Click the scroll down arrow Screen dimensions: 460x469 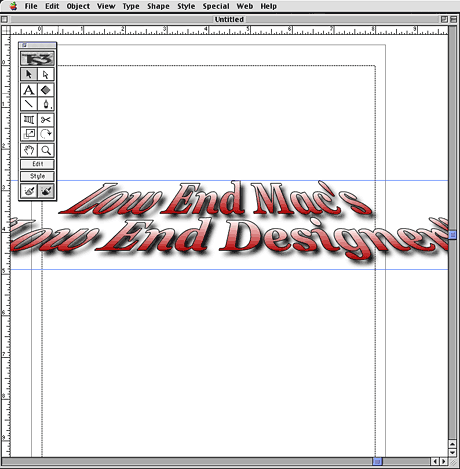point(453,453)
